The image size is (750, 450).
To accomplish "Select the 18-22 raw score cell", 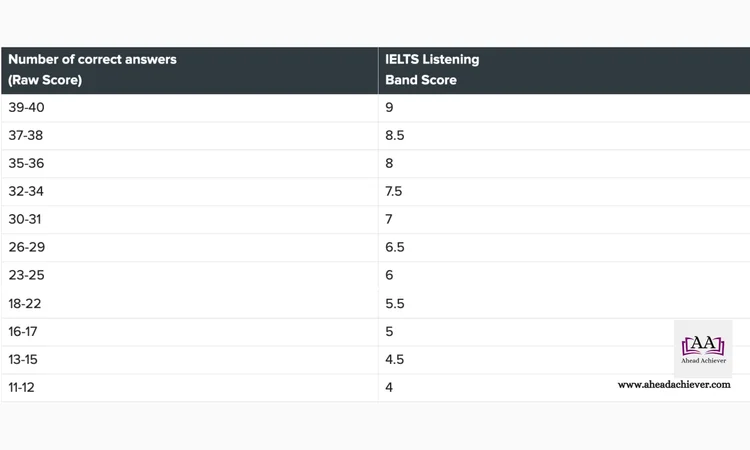I will click(x=189, y=304).
